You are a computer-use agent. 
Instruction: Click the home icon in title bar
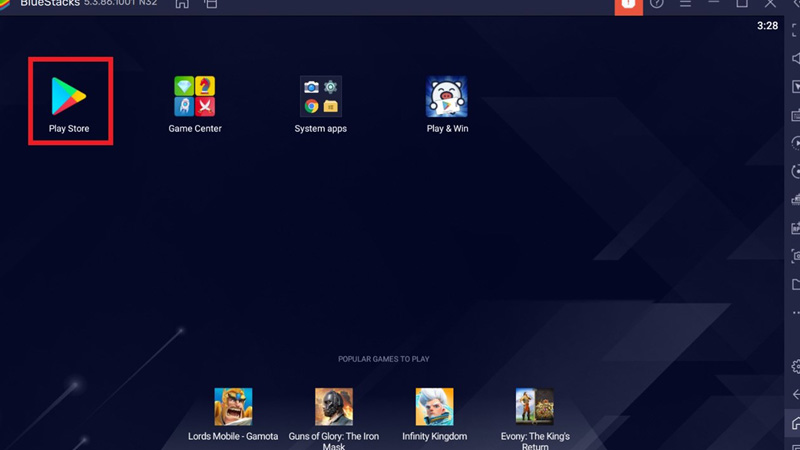181,4
